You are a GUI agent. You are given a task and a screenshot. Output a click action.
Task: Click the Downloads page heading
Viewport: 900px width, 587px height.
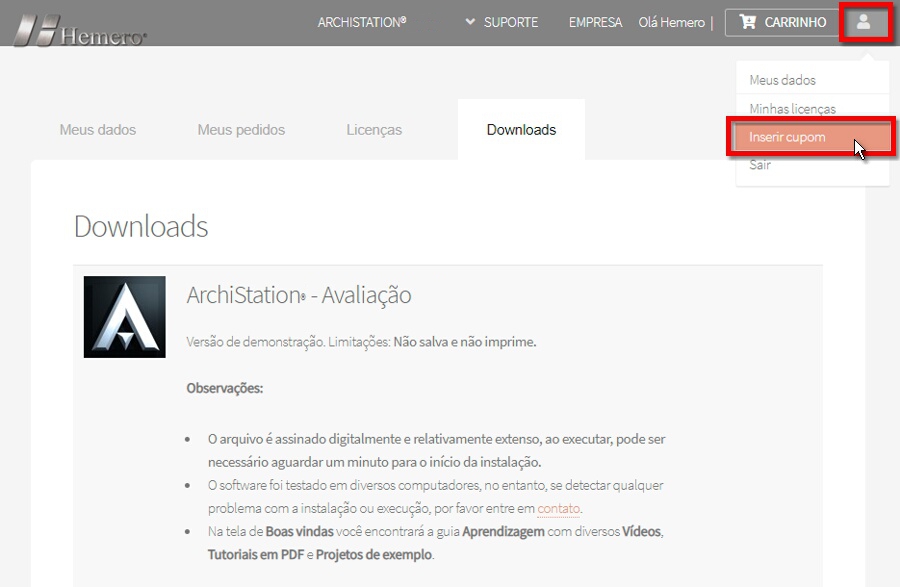(141, 226)
